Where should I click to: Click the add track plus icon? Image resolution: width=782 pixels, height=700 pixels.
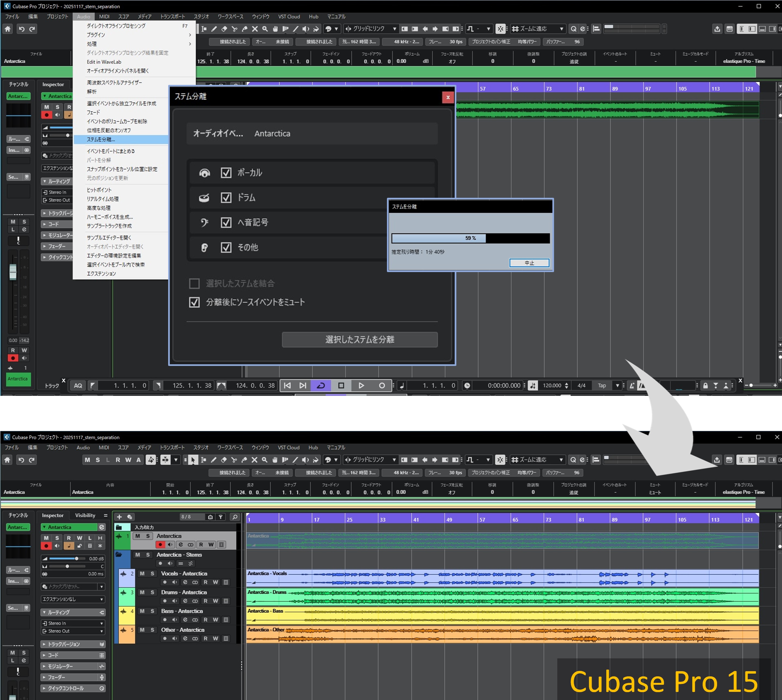(119, 517)
